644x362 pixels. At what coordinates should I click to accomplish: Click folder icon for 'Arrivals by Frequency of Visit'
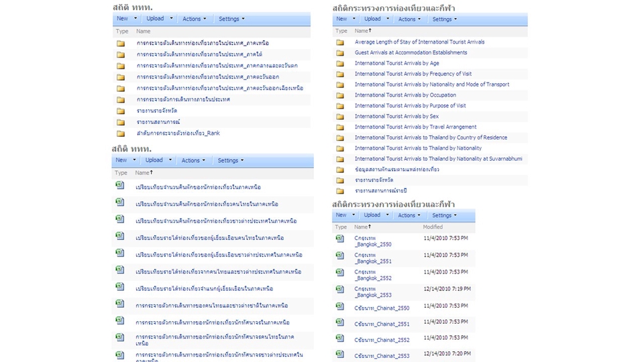(340, 74)
